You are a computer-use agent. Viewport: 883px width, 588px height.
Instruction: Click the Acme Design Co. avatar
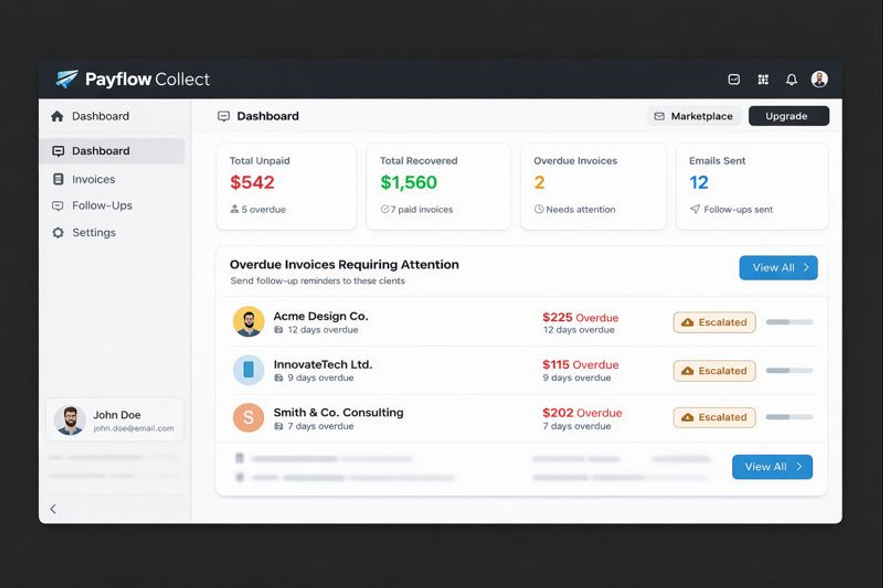coord(248,322)
